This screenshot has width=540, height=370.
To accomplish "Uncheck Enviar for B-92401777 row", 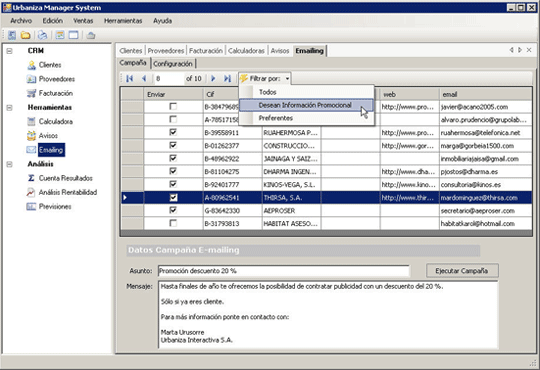I will (173, 184).
